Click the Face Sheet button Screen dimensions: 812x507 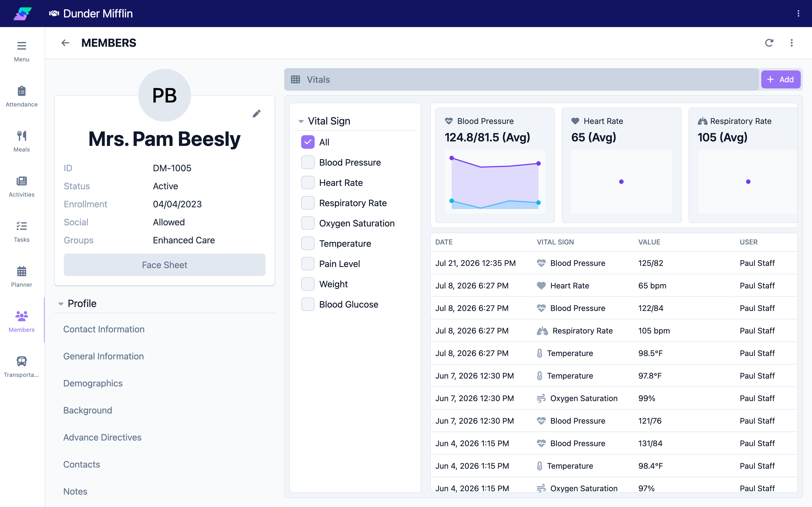coord(164,265)
